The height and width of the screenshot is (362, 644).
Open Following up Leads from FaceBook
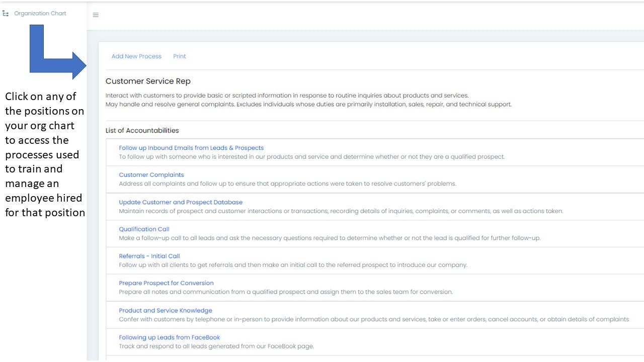[x=170, y=337]
